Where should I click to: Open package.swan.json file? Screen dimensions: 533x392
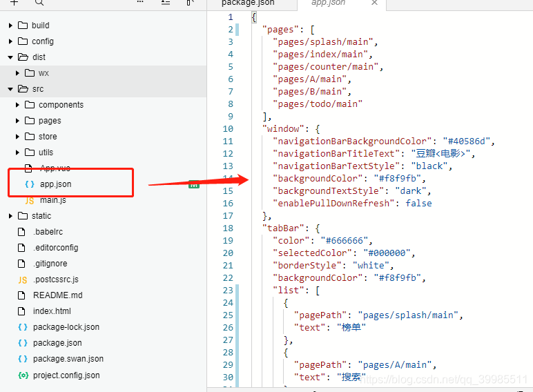click(68, 359)
